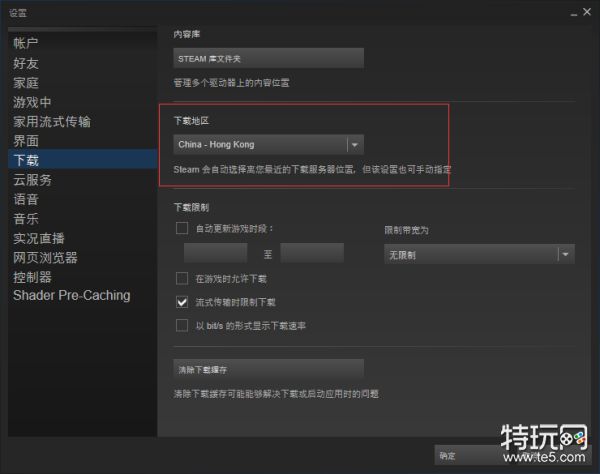Enable 自动更新游戏时段 checkbox
The image size is (600, 474).
click(182, 228)
